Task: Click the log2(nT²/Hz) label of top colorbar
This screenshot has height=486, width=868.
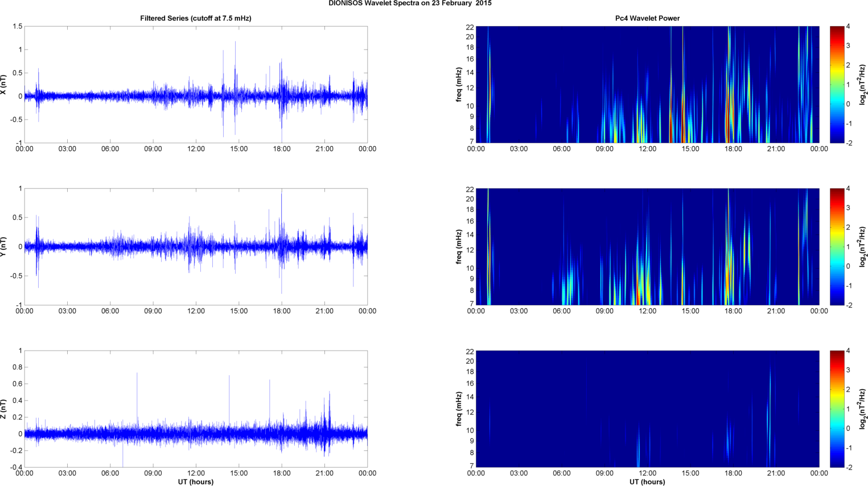Action: point(863,84)
